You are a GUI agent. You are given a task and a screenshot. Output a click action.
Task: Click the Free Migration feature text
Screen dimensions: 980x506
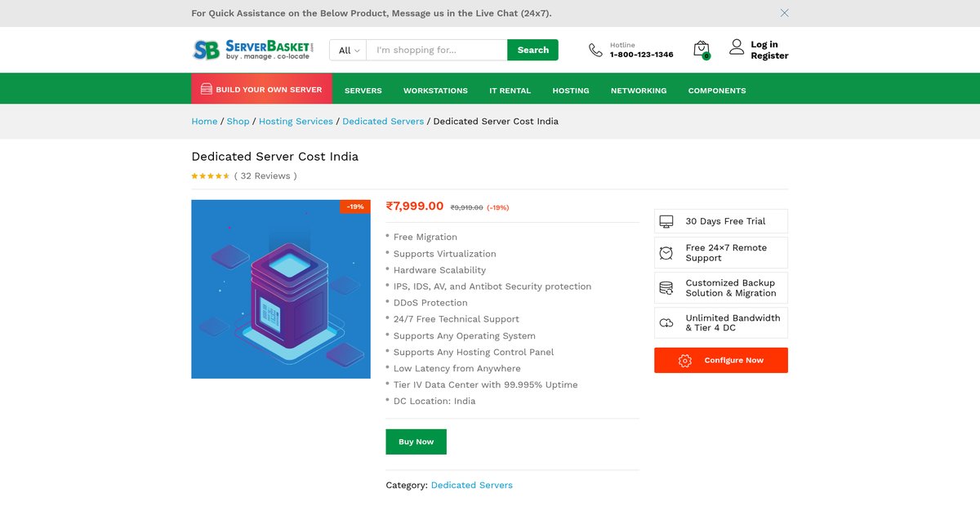[425, 237]
